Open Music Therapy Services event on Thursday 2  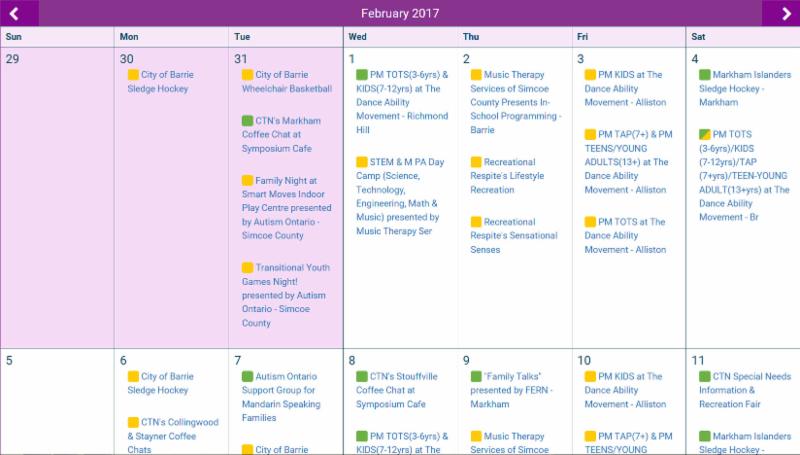[x=513, y=102]
